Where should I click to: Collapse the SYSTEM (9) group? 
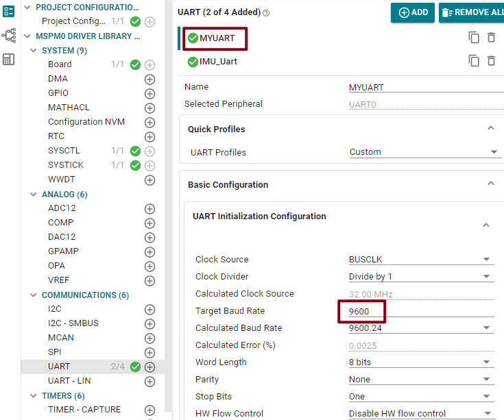click(34, 51)
